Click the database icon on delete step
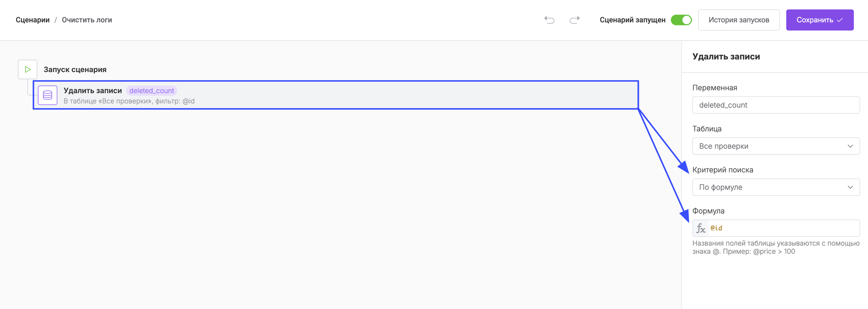 pos(47,95)
